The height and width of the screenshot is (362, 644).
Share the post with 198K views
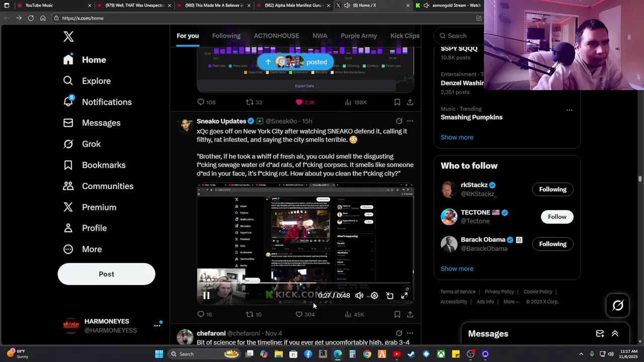pyautogui.click(x=410, y=102)
